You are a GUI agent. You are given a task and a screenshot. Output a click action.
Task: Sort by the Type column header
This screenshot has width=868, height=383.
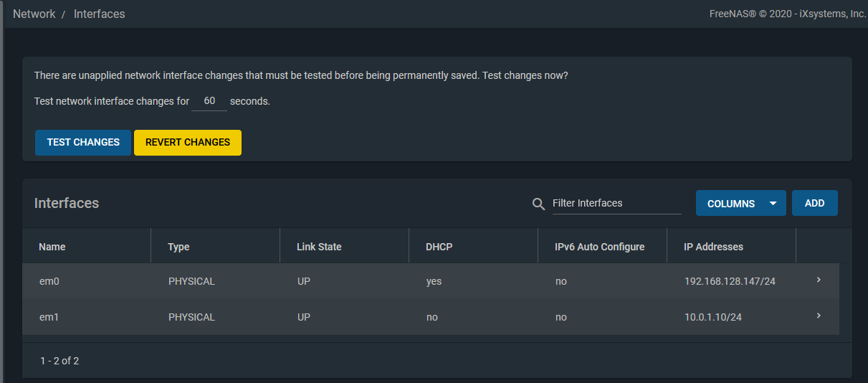[178, 247]
